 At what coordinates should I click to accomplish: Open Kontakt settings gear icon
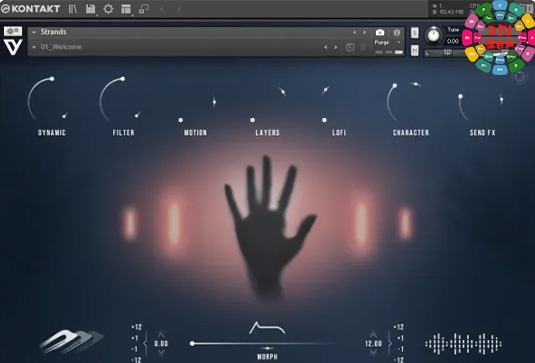click(108, 9)
